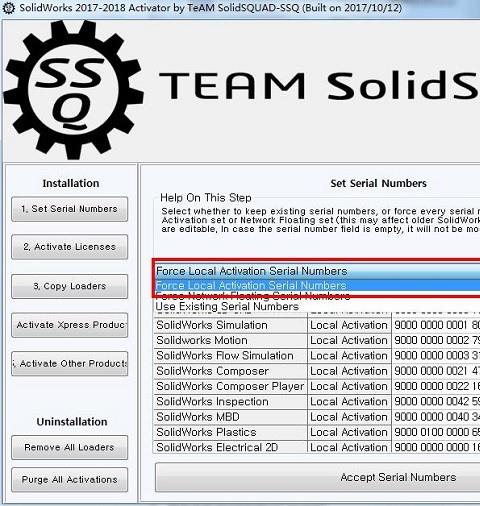Click the Remove All Loaders button
This screenshot has width=480, height=506.
tap(69, 447)
